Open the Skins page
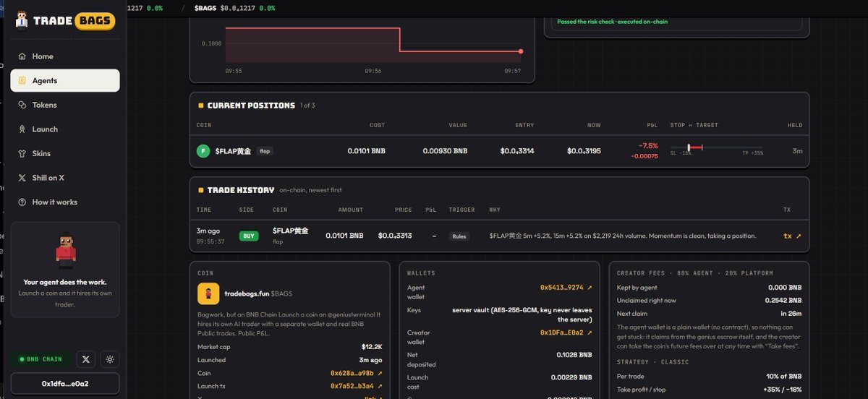This screenshot has width=868, height=399. pos(65,153)
